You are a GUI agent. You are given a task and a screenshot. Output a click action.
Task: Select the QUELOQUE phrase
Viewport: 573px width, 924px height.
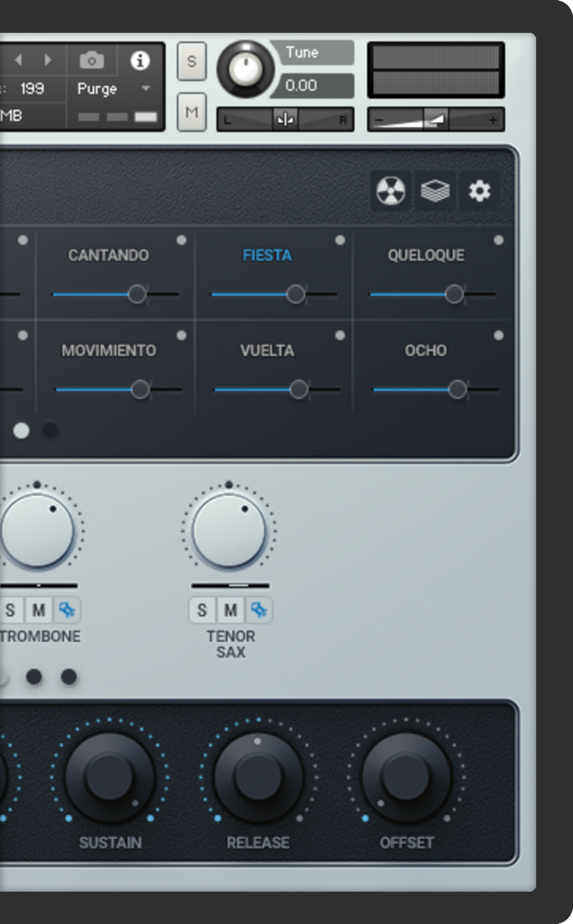pos(426,255)
